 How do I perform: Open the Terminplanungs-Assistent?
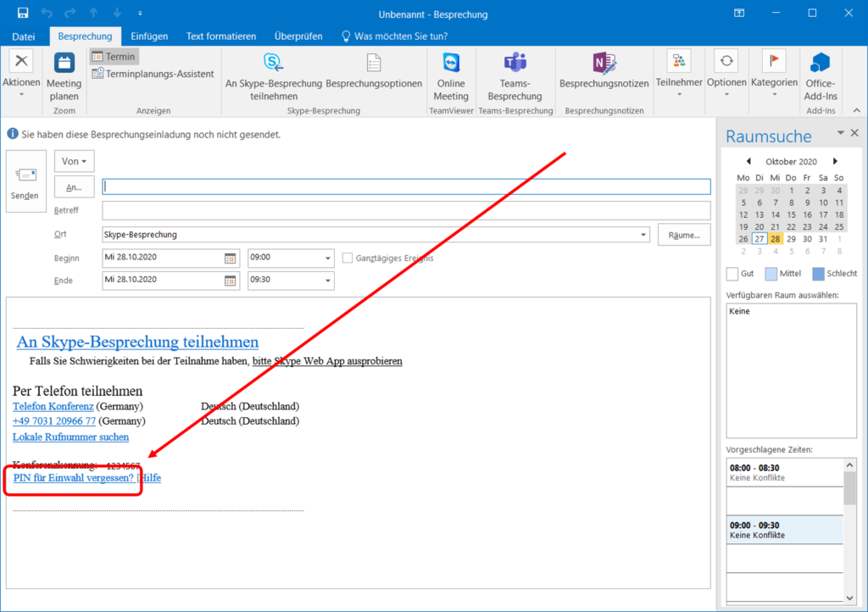153,74
